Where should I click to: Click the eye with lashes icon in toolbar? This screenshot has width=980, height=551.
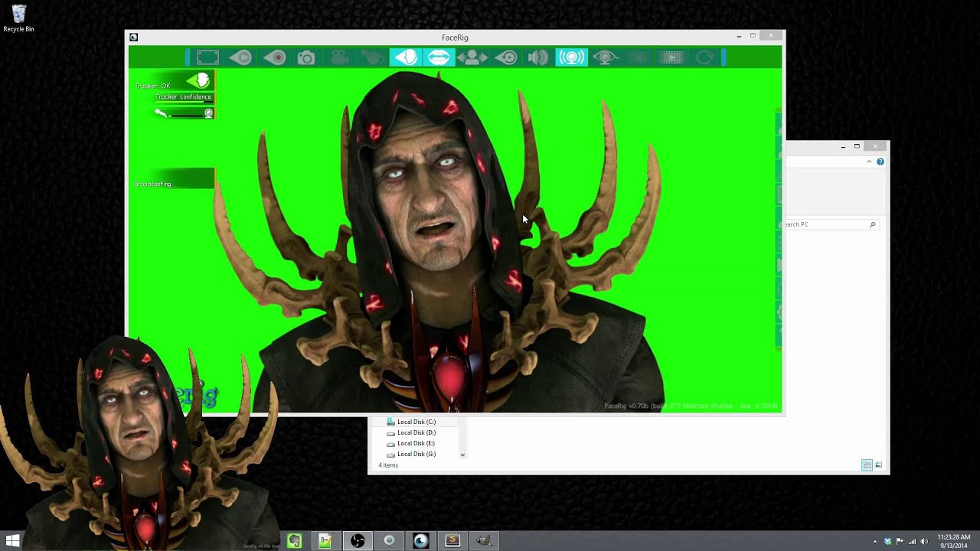[x=605, y=57]
